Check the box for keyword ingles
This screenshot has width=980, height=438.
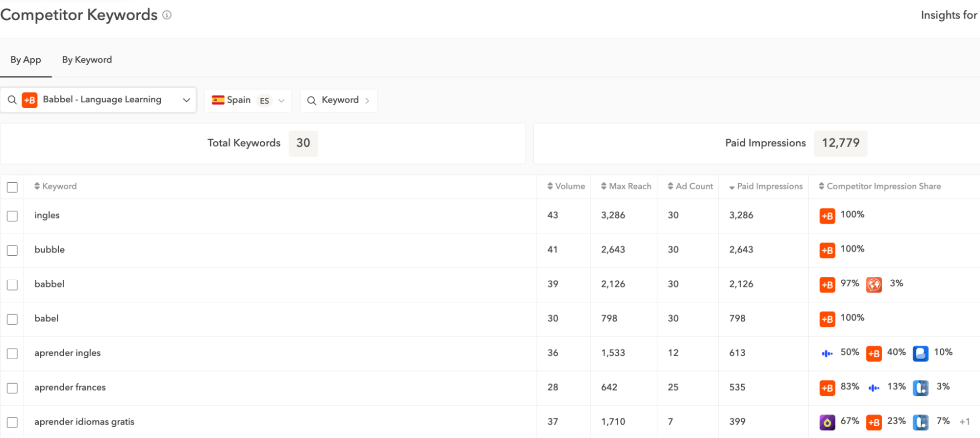click(12, 216)
